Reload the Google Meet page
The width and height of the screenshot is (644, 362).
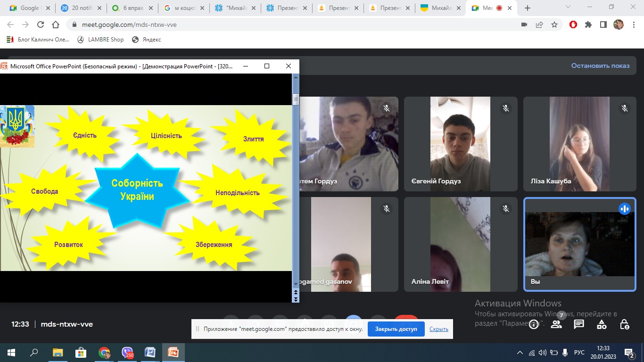[x=41, y=25]
